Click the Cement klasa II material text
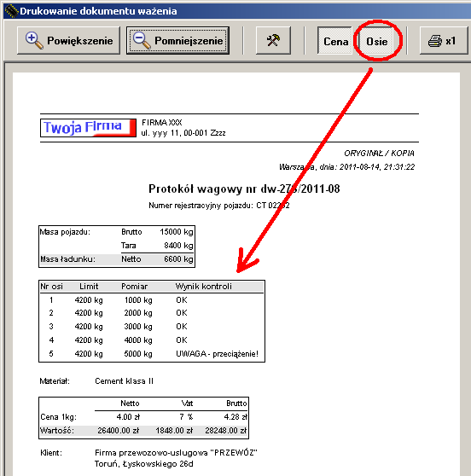Screen dimensions: 471x476 (125, 381)
